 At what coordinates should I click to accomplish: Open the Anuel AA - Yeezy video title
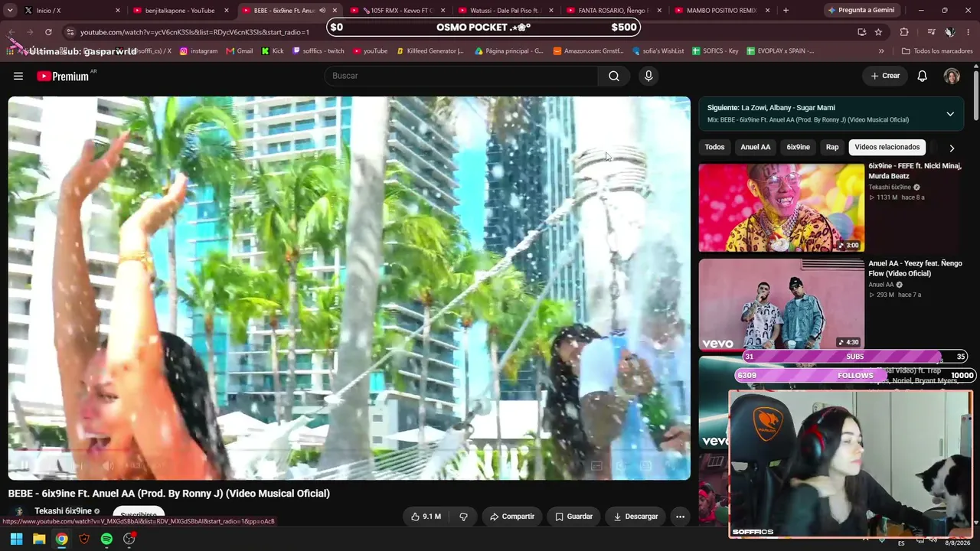point(915,269)
